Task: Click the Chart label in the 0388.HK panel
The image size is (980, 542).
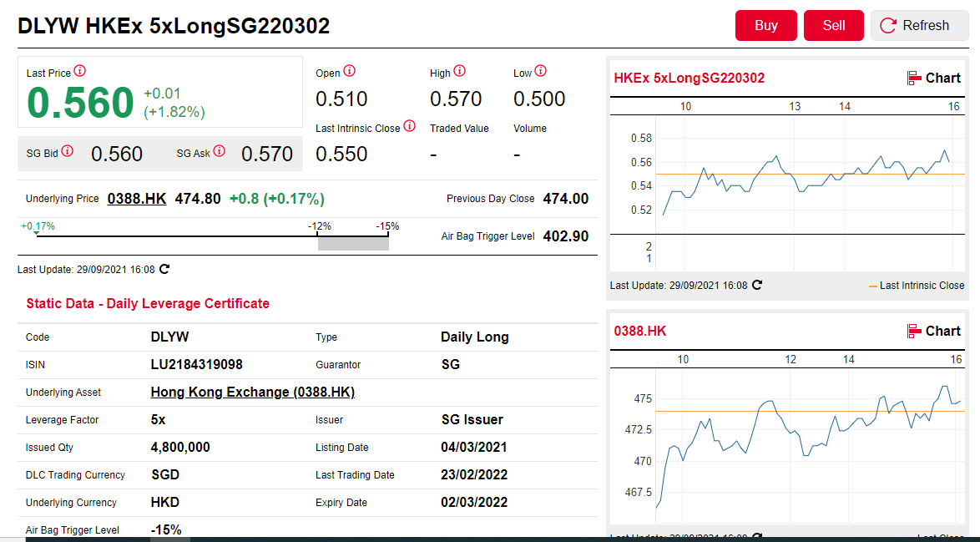Action: click(942, 332)
